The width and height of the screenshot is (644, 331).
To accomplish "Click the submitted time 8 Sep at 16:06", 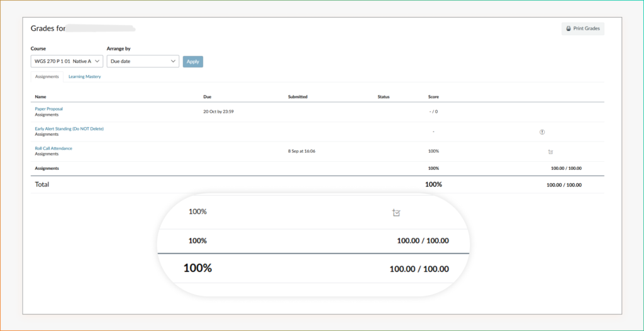I will [x=303, y=151].
